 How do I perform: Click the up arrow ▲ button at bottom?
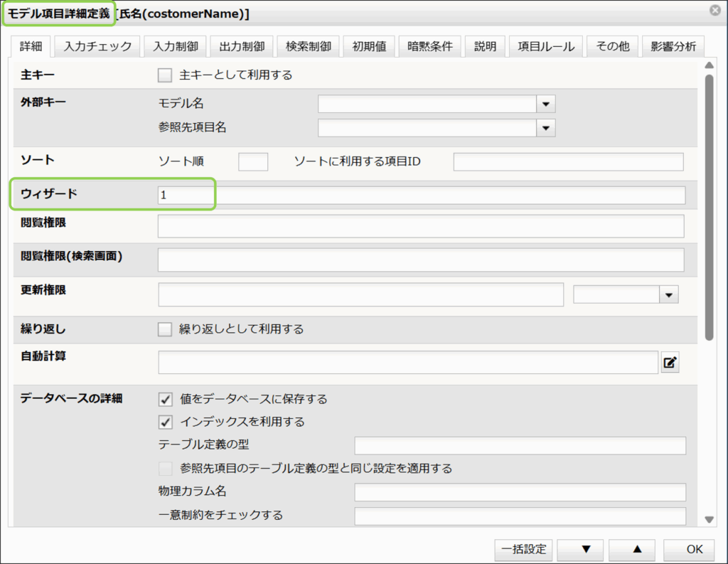pyautogui.click(x=638, y=549)
